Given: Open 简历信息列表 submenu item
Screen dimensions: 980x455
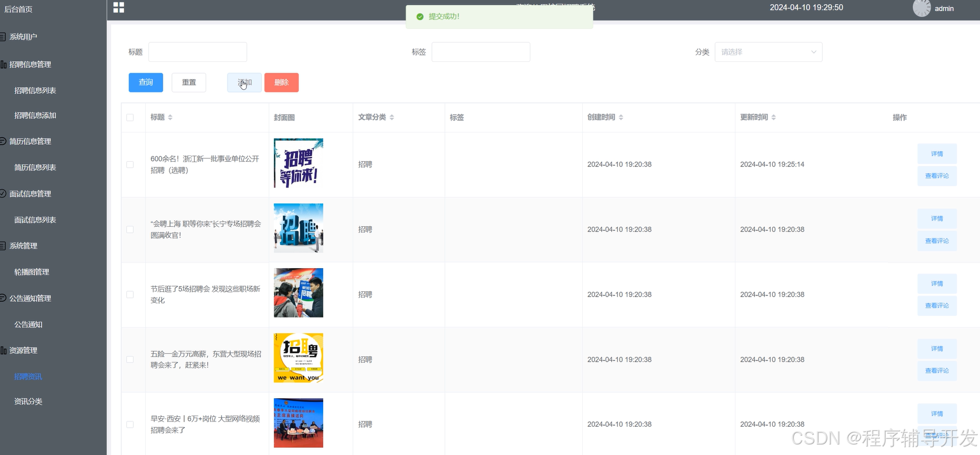Looking at the screenshot, I should 35,167.
